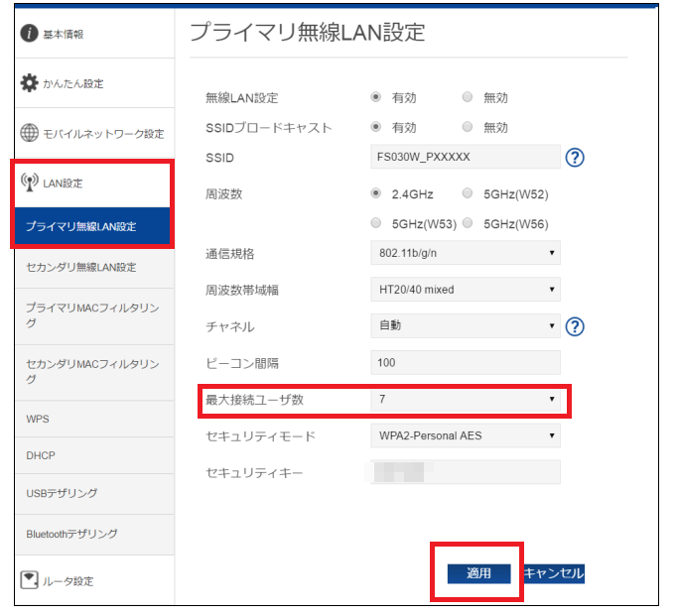The image size is (677, 616).
Task: Expand the セキュリティモード WPA2-Personal dropdown
Action: [x=465, y=435]
